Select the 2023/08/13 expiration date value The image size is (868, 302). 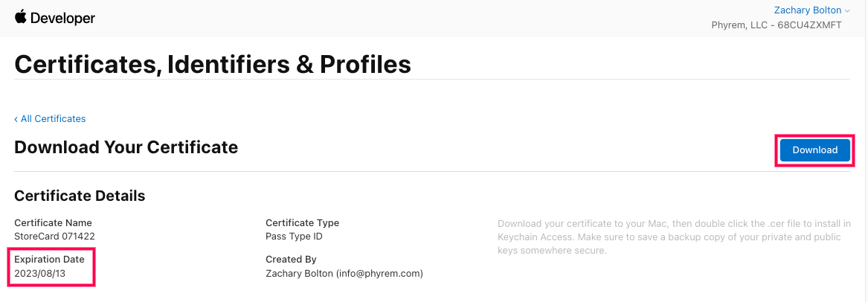(39, 274)
